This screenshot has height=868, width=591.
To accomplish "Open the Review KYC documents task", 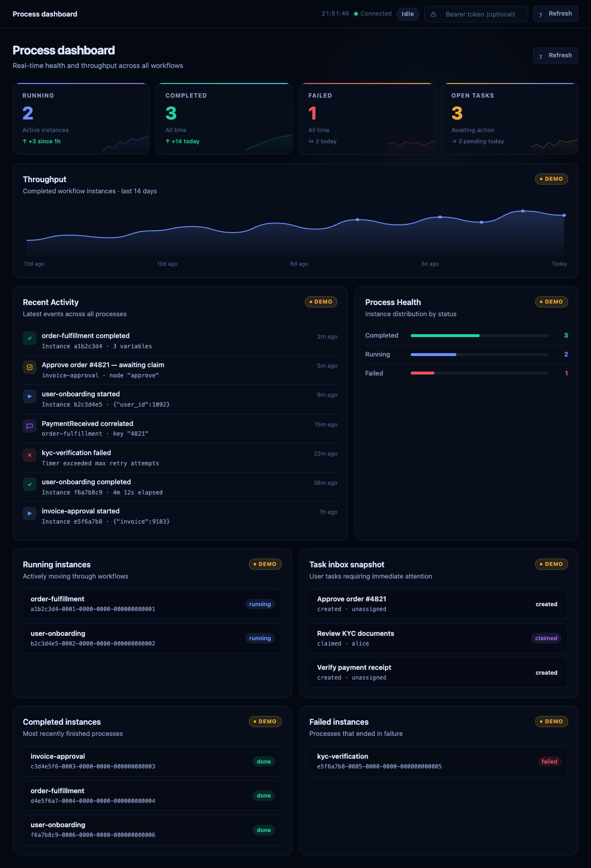I will click(439, 638).
